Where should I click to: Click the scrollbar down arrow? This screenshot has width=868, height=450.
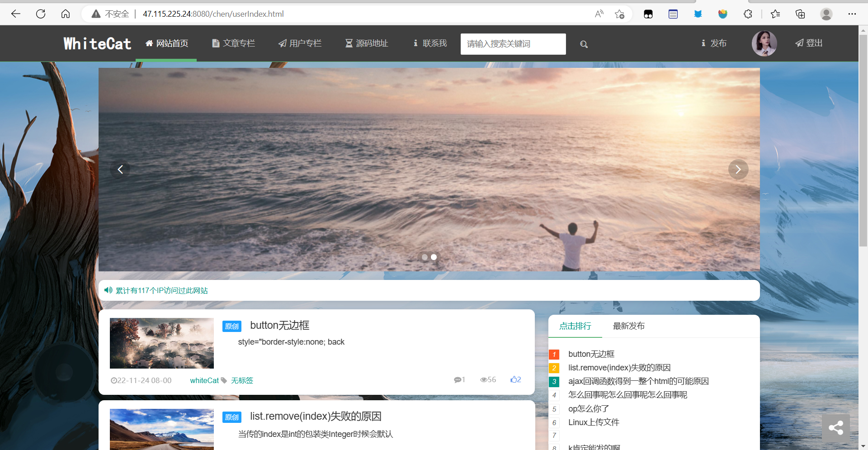(863, 446)
